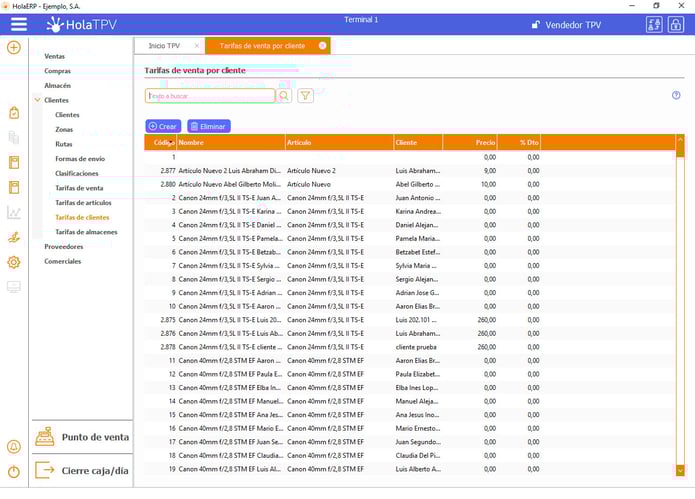Sort by the Artículo column header

click(340, 143)
